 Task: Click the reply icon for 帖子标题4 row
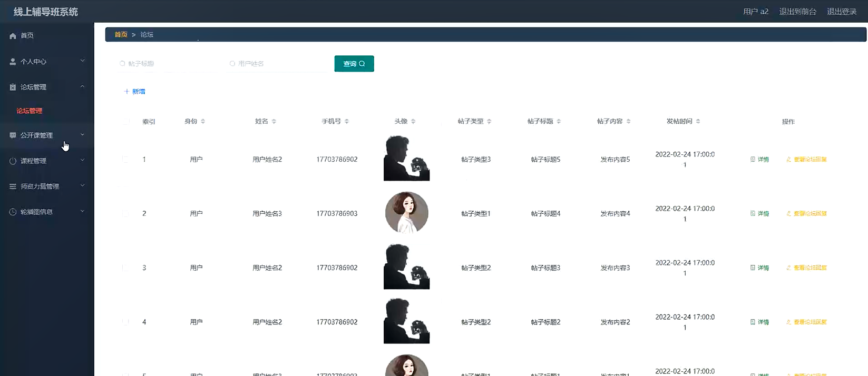[789, 214]
